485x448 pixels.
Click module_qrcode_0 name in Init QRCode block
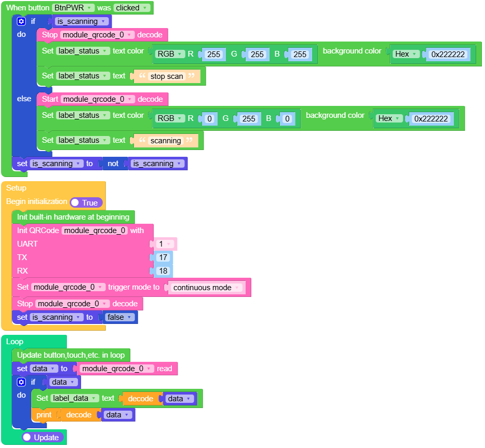coord(95,230)
